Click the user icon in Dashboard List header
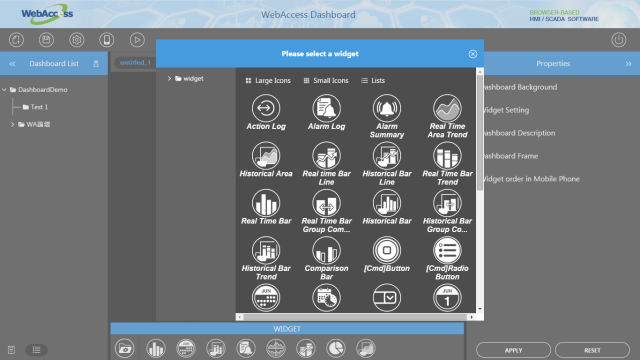Image resolution: width=640 pixels, height=360 pixels. pyautogui.click(x=96, y=64)
